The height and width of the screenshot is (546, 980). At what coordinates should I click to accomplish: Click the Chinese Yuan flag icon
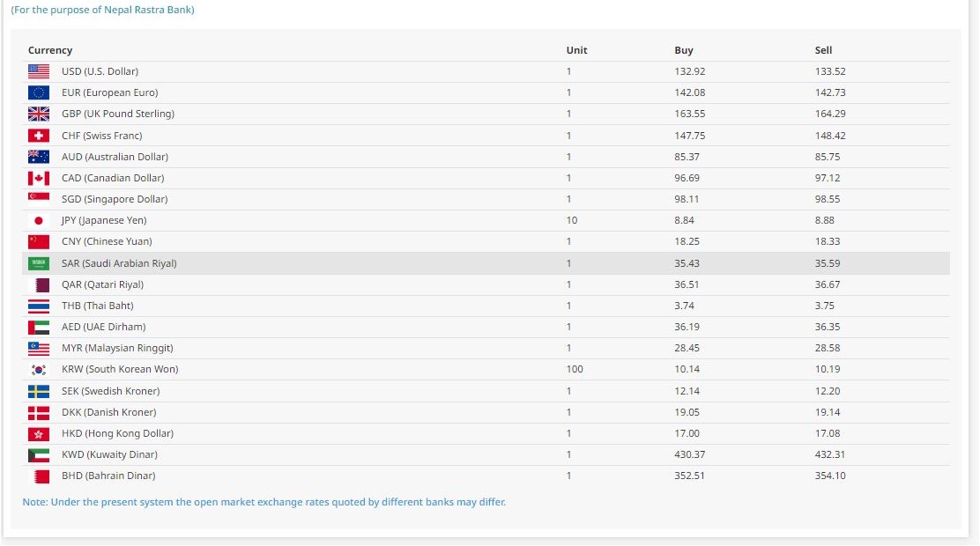(39, 242)
